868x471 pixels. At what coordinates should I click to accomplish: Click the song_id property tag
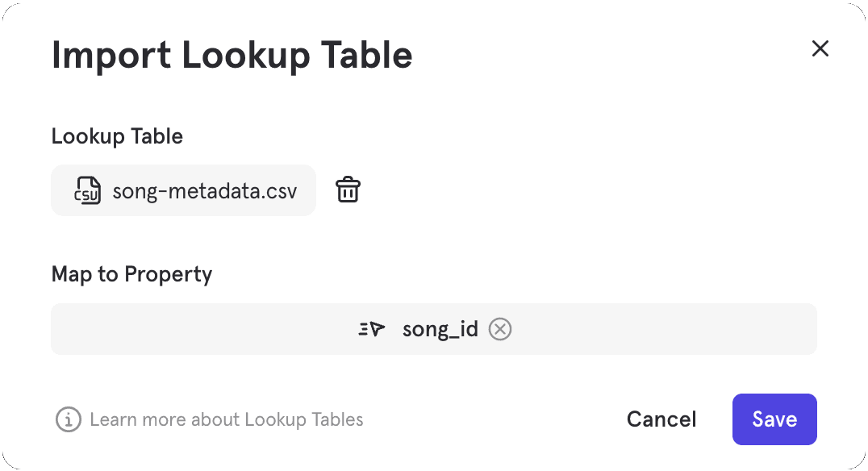pyautogui.click(x=440, y=328)
